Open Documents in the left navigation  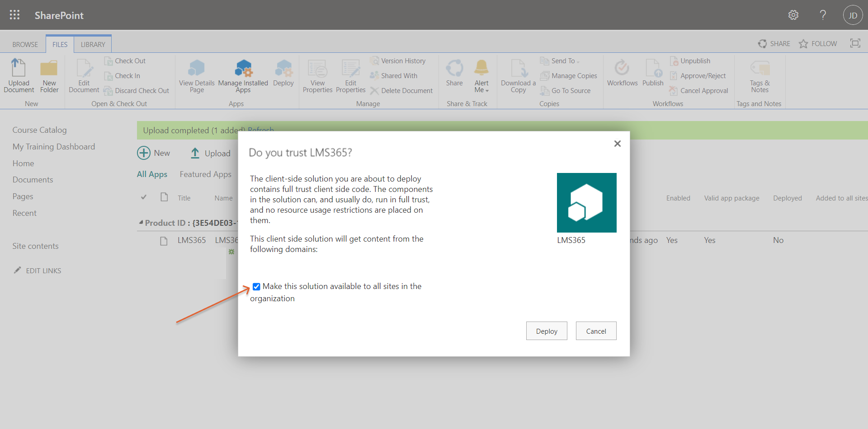[x=33, y=180]
